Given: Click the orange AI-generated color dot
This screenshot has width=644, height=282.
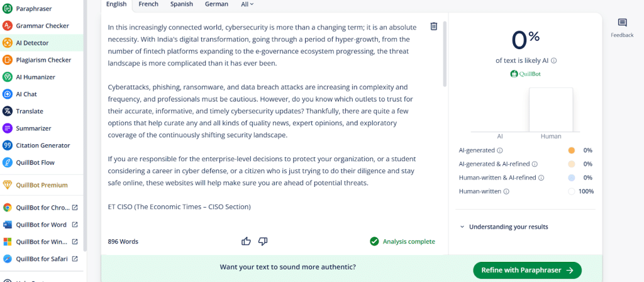Looking at the screenshot, I should click(x=571, y=150).
